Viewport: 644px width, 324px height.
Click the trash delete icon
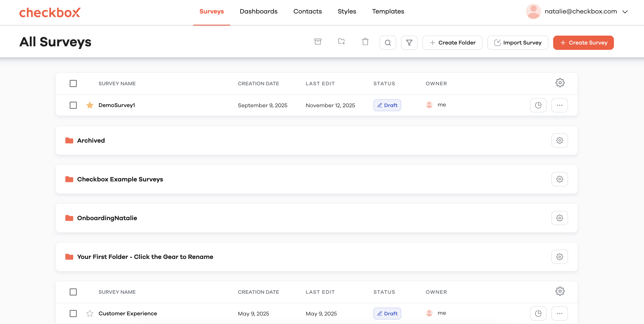365,42
